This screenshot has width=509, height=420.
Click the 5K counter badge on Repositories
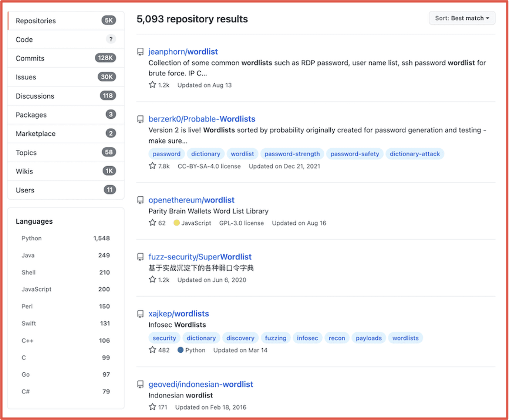(109, 20)
